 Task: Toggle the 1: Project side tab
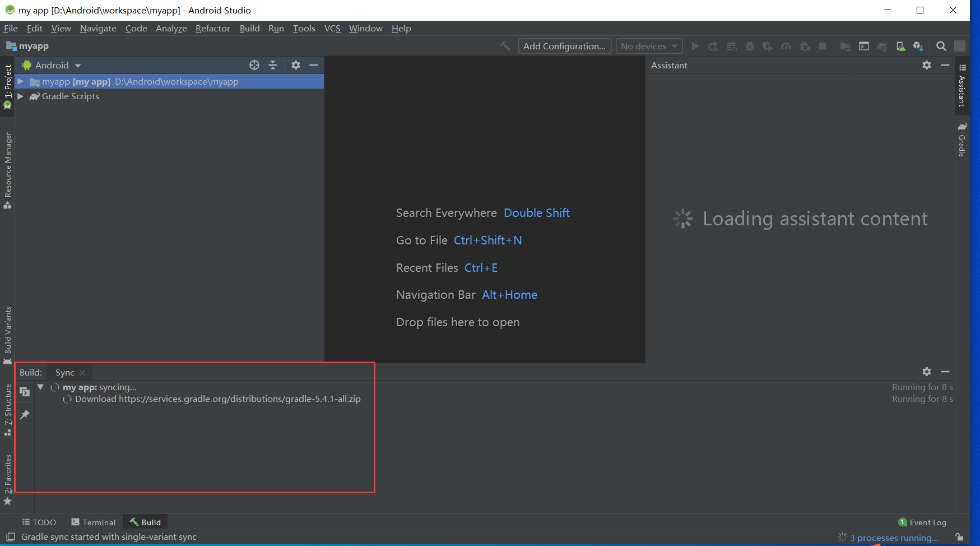tap(7, 86)
